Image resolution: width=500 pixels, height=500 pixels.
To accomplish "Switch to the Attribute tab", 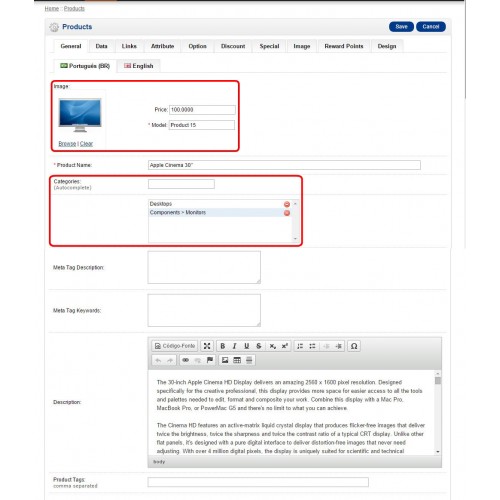I will 162,46.
